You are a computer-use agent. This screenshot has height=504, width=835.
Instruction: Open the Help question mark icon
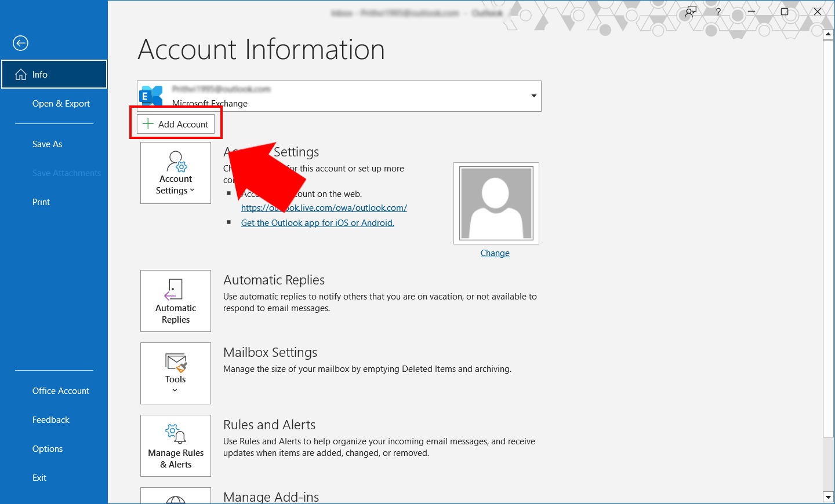point(718,12)
